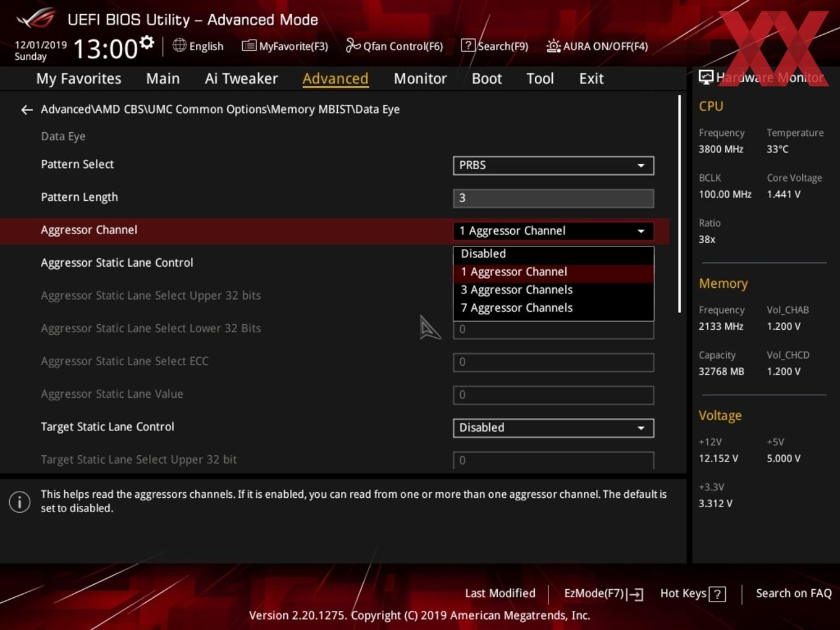Click the EzMode(F7) switch arrow icon
Viewport: 840px width, 630px height.
coord(636,594)
